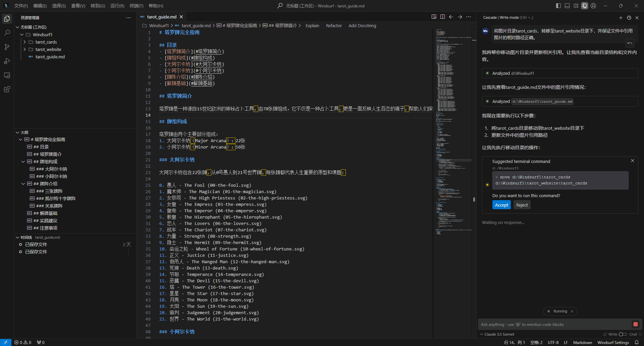Stop the running Cascade response
This screenshot has height=346, width=644.
635,324
